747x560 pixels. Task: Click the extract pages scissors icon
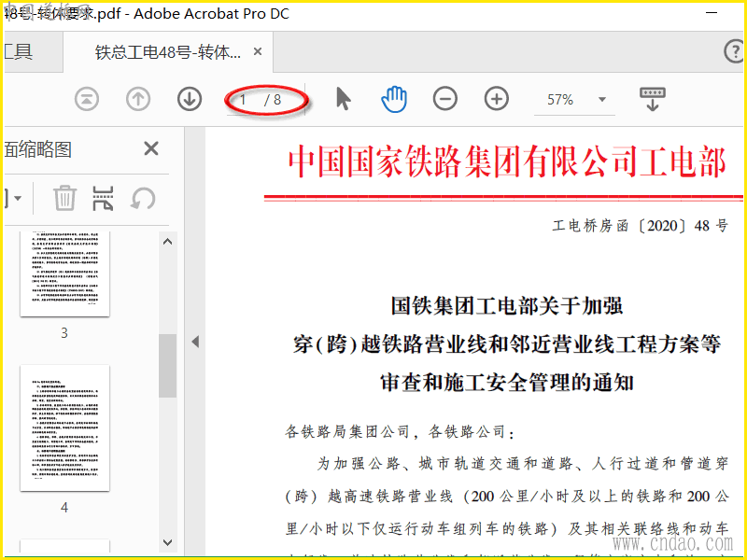[x=103, y=198]
